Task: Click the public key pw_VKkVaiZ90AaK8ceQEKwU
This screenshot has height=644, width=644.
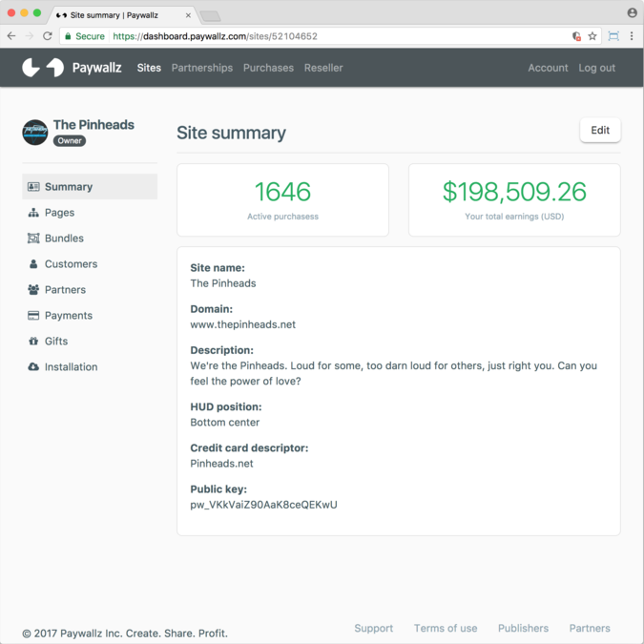Action: tap(263, 505)
